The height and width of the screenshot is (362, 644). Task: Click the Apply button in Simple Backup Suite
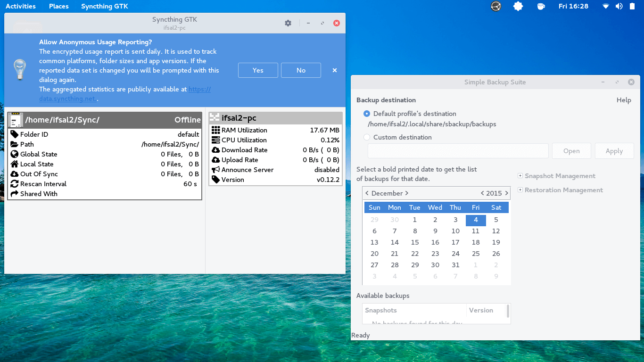[614, 151]
